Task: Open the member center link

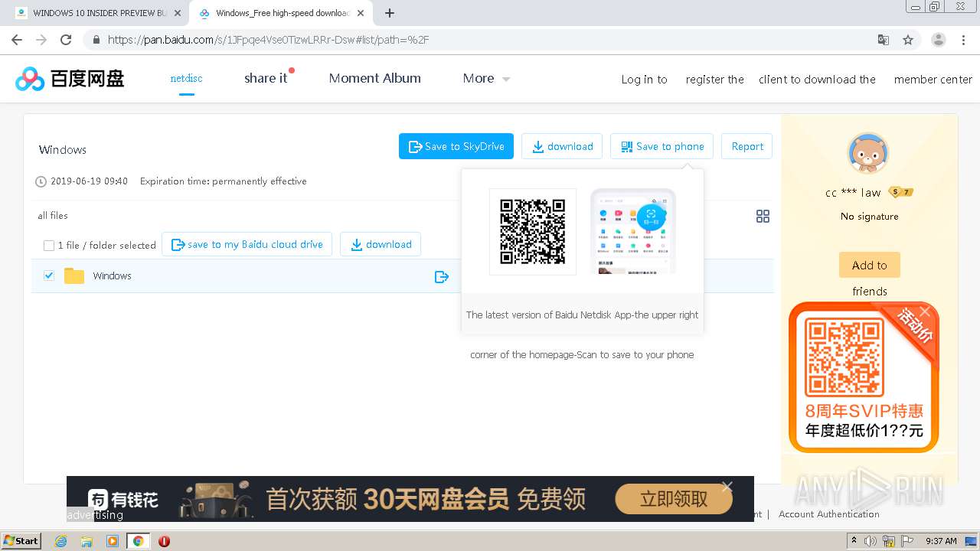Action: point(933,80)
